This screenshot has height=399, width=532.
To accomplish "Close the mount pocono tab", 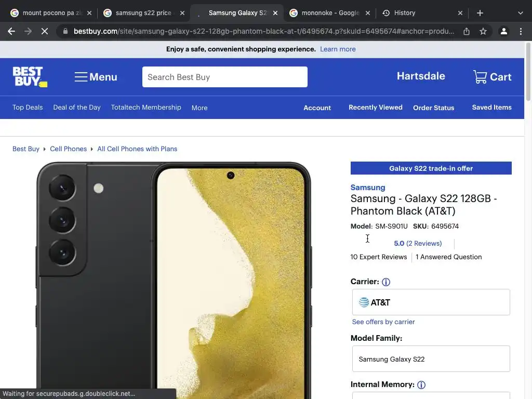I will click(89, 13).
